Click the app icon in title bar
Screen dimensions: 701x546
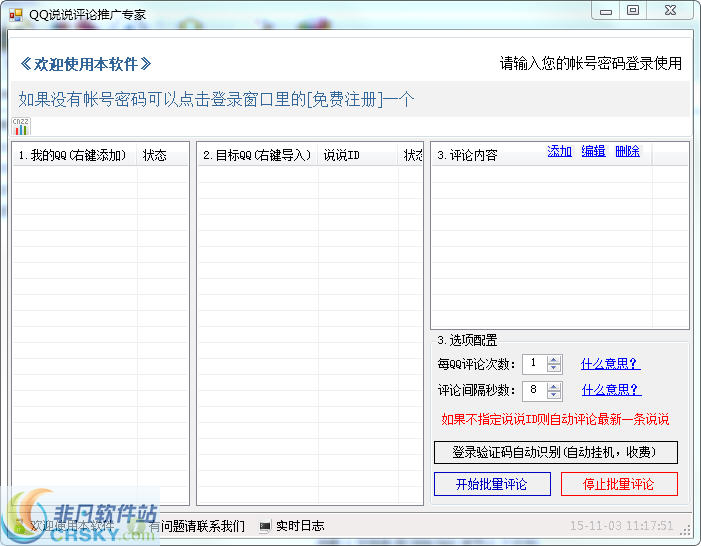[x=15, y=15]
